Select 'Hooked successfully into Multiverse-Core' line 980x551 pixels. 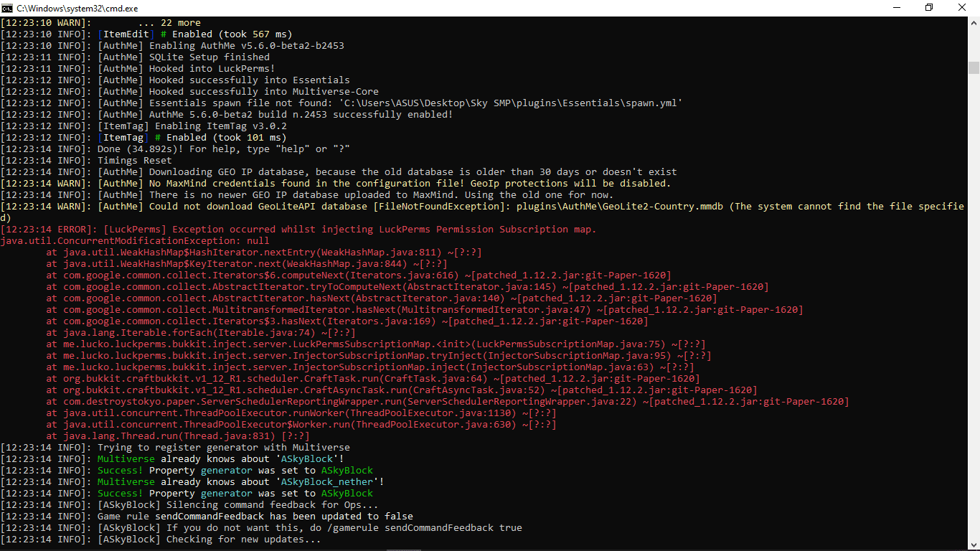pos(189,92)
